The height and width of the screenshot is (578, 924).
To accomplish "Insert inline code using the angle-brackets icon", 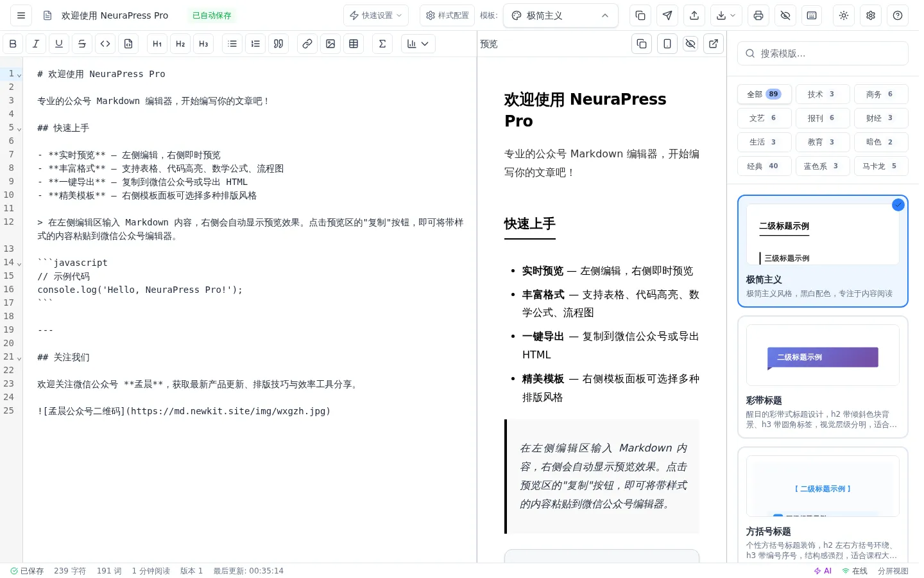I will click(x=105, y=44).
